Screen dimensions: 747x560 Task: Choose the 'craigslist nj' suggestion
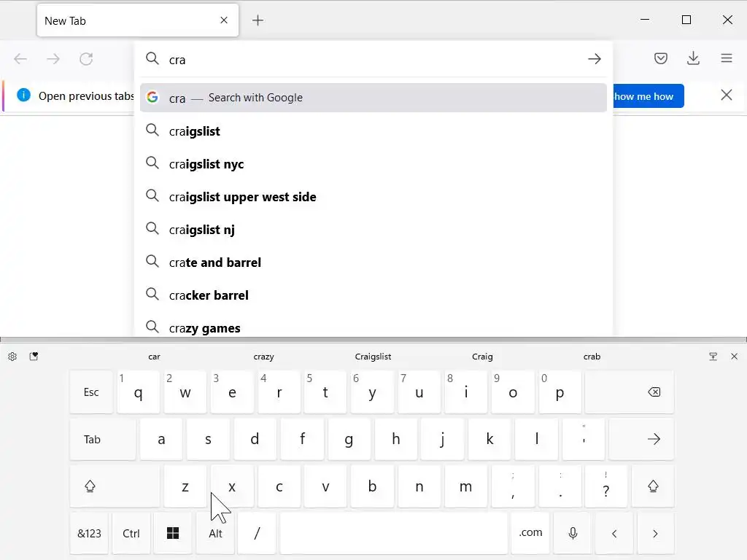point(373,230)
